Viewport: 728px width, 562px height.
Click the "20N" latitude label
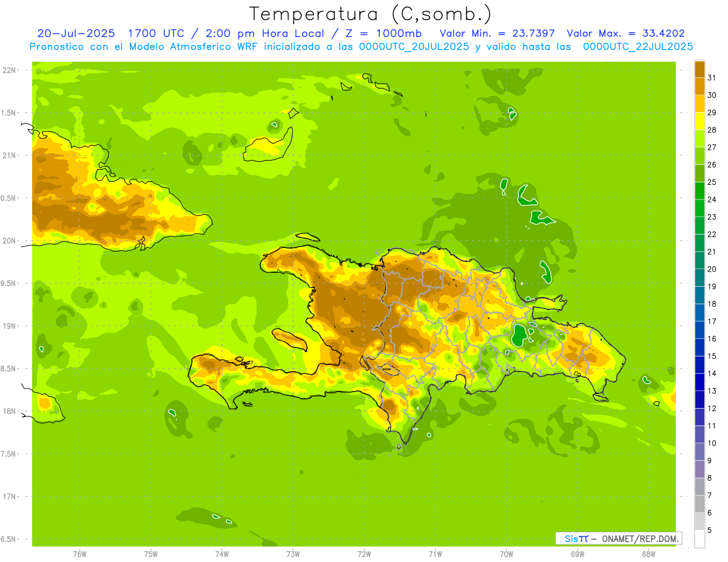pos(10,241)
